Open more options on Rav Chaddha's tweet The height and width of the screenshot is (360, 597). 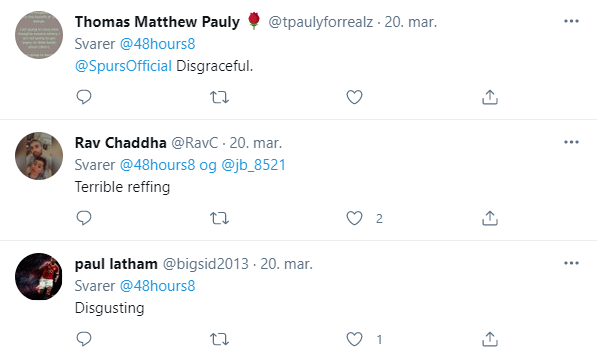coord(571,142)
